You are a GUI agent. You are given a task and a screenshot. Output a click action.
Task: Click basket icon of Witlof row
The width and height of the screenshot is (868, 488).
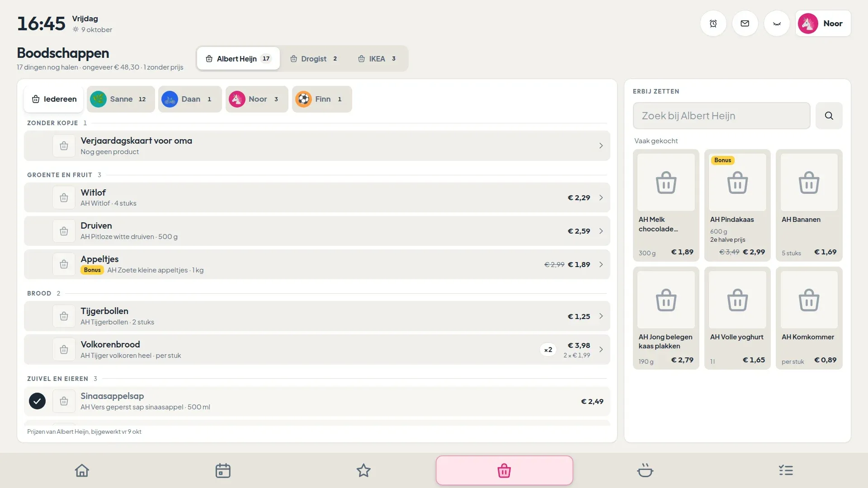tap(64, 198)
